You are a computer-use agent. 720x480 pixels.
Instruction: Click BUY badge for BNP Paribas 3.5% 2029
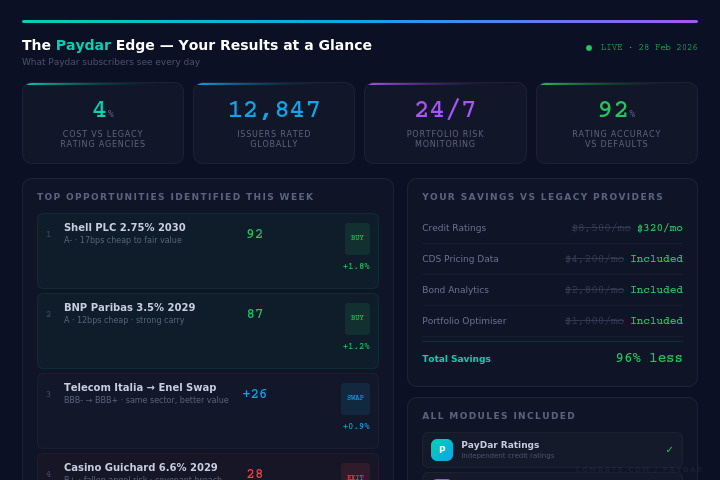point(357,318)
